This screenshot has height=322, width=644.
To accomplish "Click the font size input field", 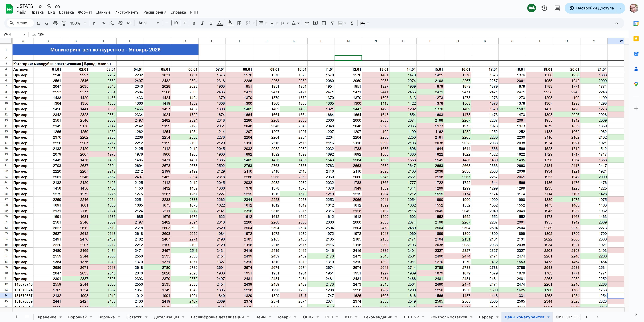I will click(x=176, y=23).
